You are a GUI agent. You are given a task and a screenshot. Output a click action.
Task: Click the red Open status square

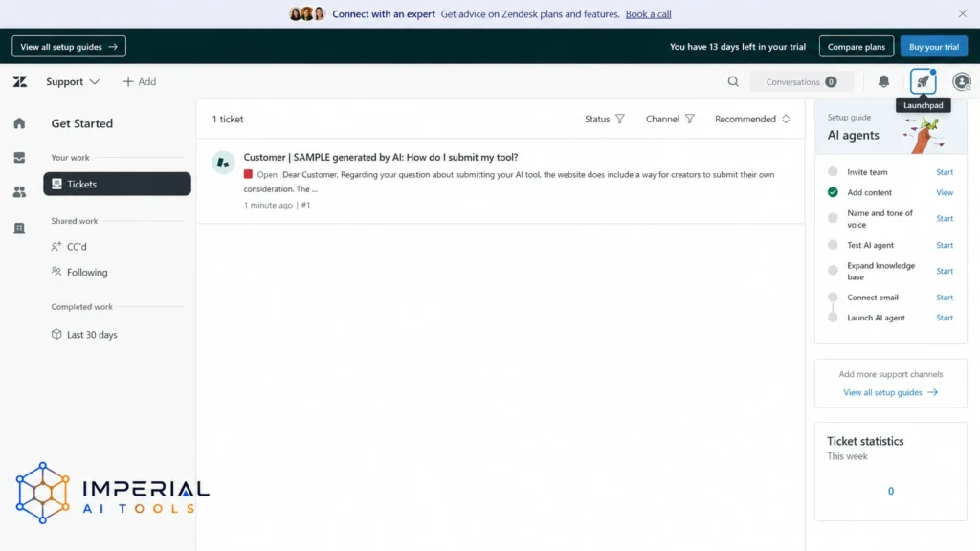[x=248, y=174]
